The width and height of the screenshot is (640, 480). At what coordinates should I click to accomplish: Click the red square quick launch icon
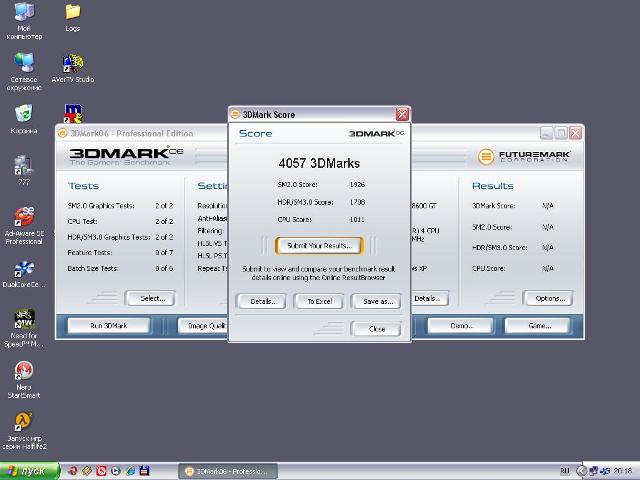(x=101, y=471)
